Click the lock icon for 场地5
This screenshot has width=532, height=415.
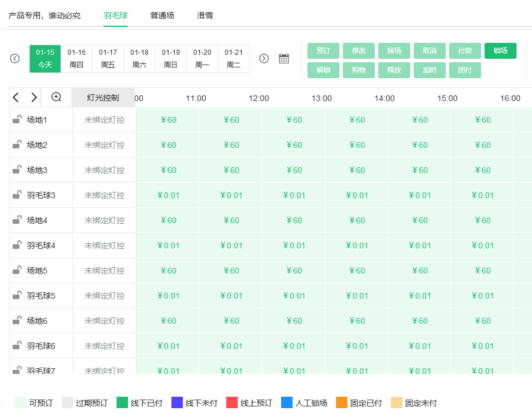tap(17, 271)
